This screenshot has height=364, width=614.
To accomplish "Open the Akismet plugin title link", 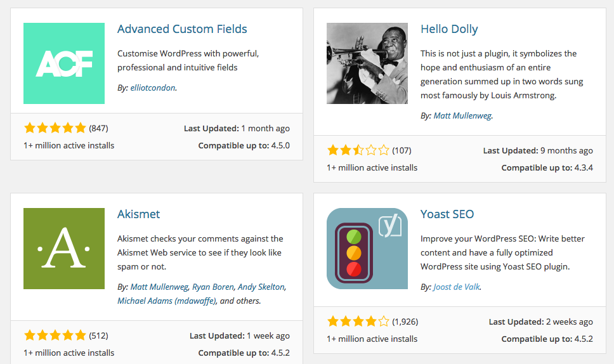I will click(x=139, y=214).
